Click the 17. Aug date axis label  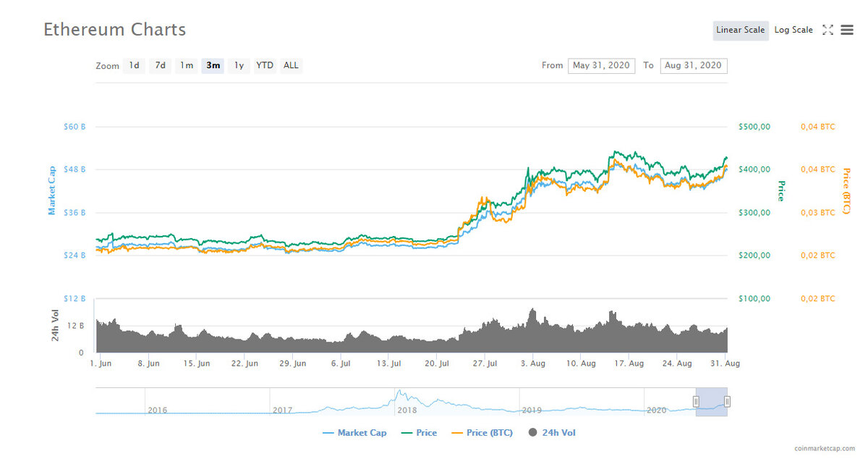pyautogui.click(x=631, y=363)
